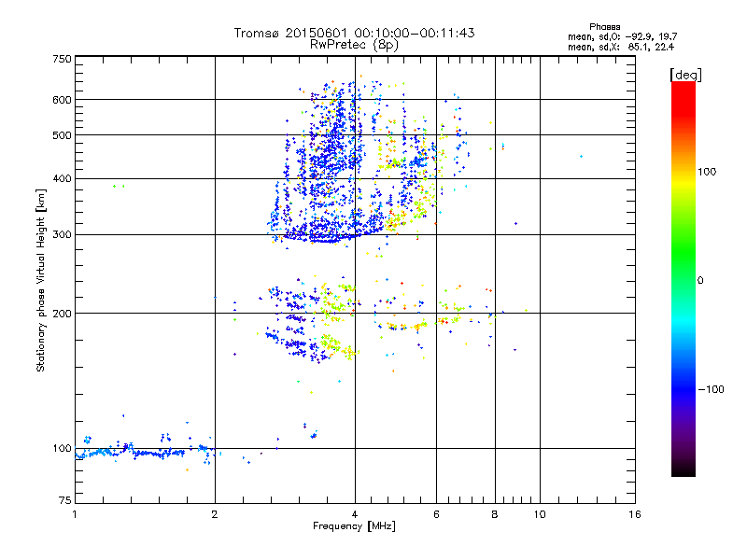Click the x-axis tick label '2'
The height and width of the screenshot is (560, 747).
(215, 514)
